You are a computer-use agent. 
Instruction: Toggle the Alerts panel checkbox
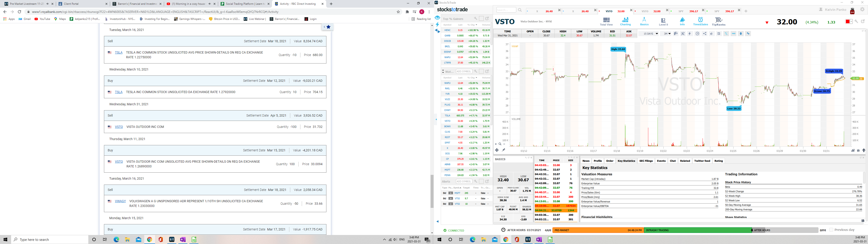click(x=481, y=181)
